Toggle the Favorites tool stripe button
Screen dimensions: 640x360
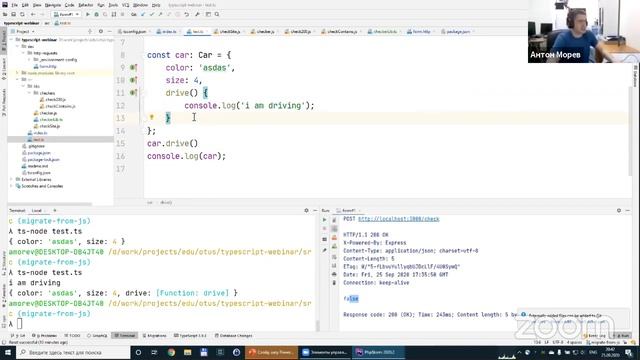tap(4, 297)
